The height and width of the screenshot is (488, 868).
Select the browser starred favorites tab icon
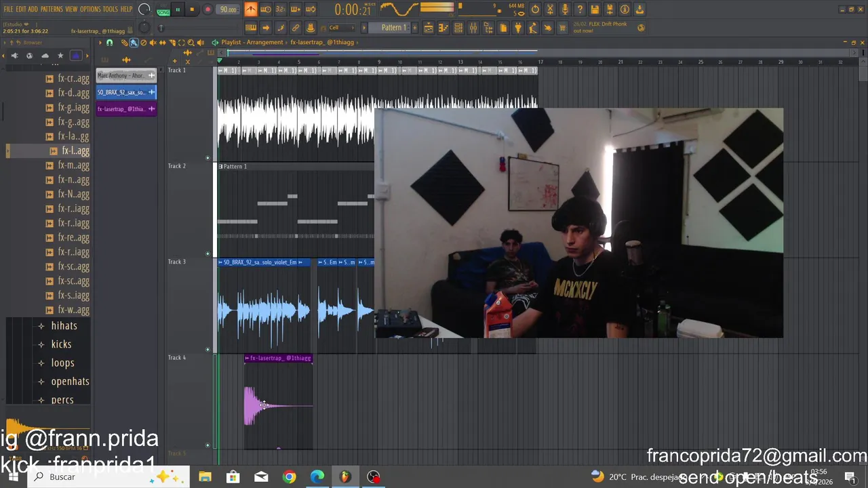click(60, 56)
